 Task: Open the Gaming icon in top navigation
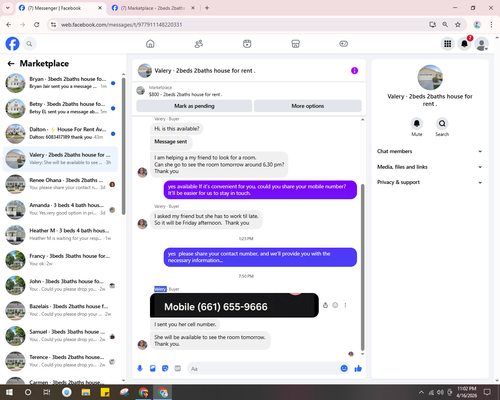pyautogui.click(x=344, y=44)
